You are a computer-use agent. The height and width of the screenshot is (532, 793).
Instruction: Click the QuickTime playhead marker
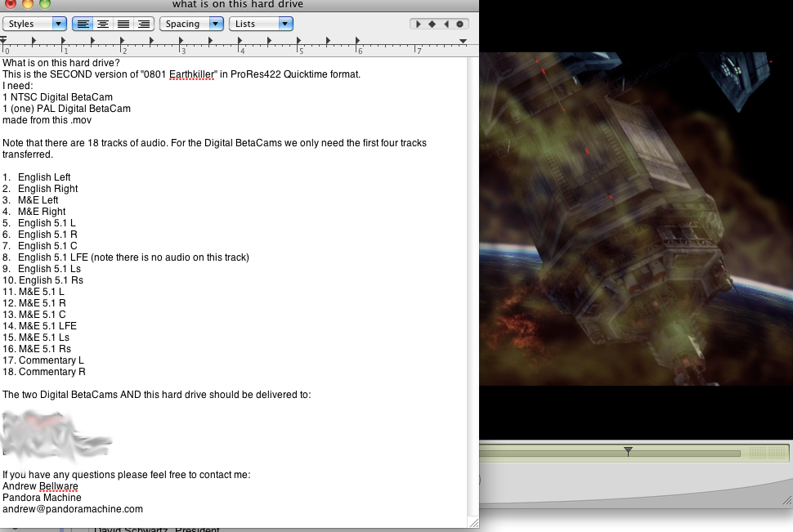[628, 451]
